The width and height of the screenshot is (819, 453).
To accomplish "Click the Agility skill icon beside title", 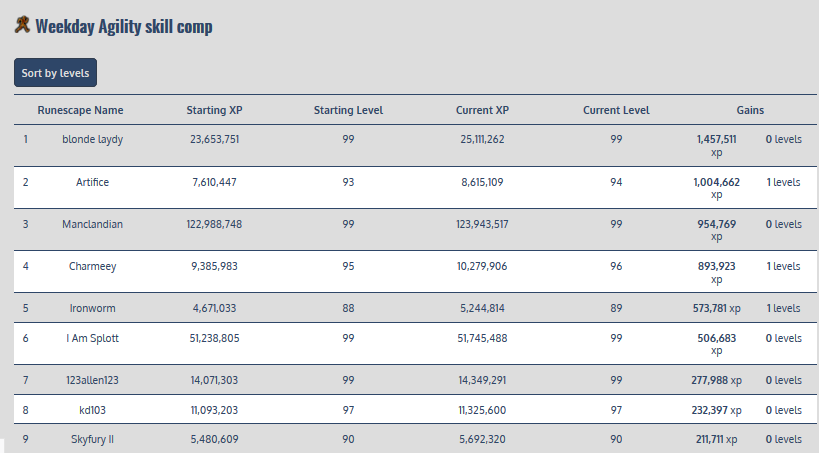I will pyautogui.click(x=22, y=25).
